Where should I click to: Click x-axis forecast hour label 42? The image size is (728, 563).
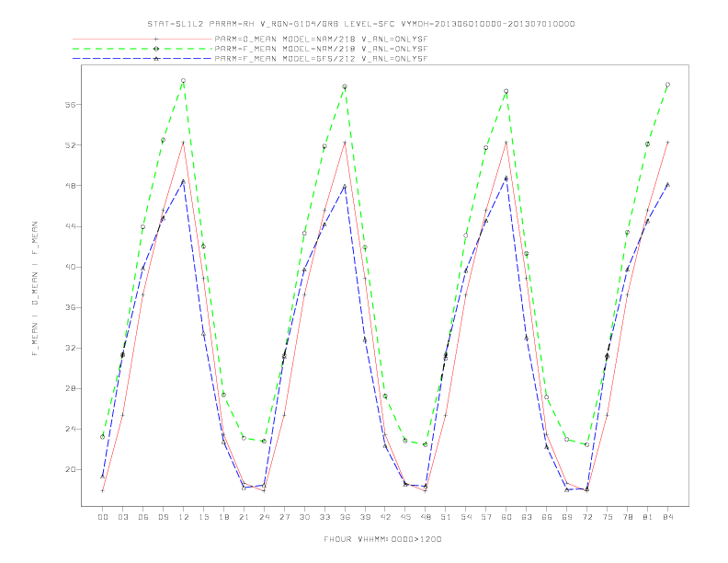coord(385,517)
